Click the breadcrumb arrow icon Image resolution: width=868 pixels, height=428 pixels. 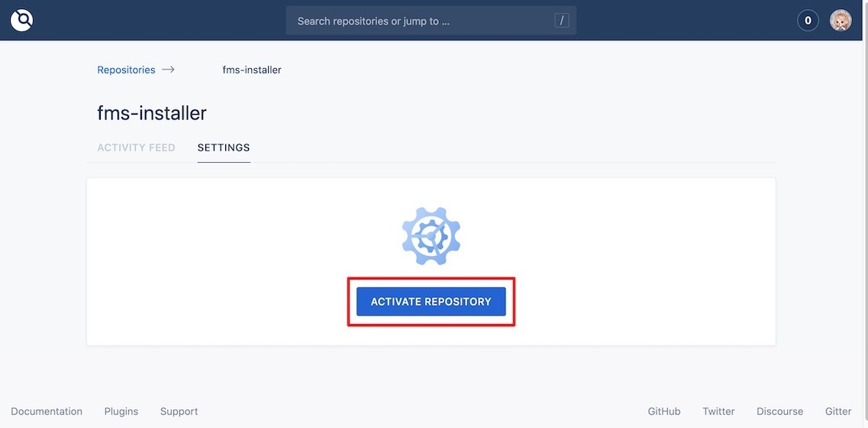click(168, 70)
